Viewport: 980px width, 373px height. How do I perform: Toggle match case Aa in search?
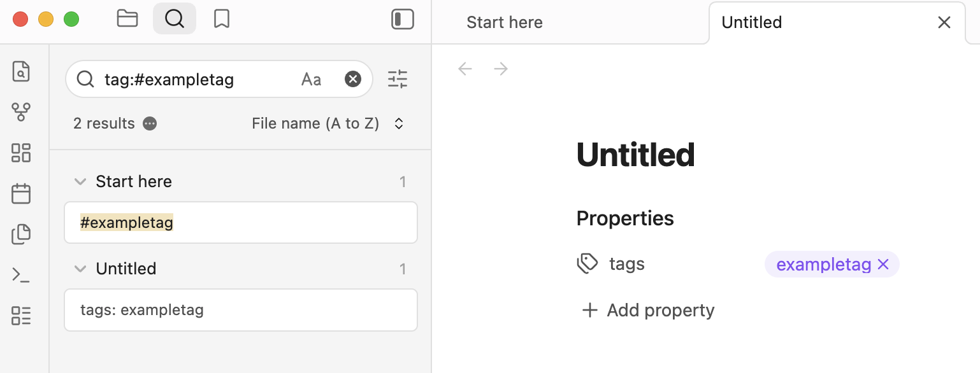click(311, 80)
